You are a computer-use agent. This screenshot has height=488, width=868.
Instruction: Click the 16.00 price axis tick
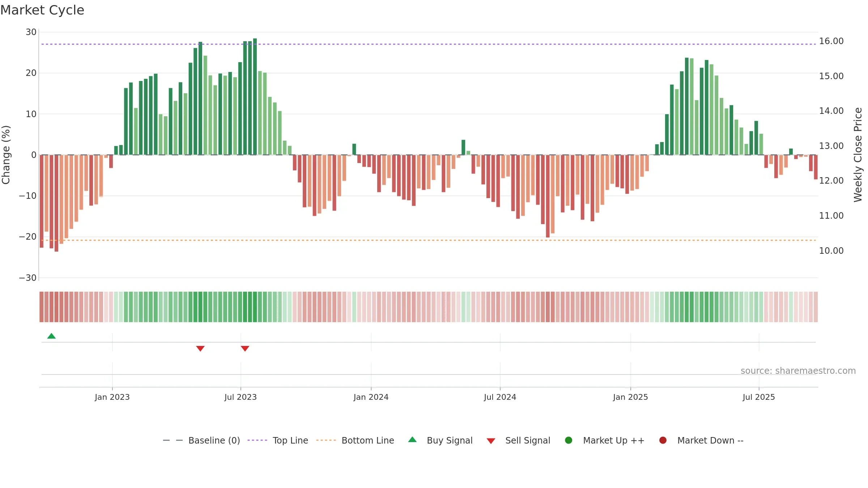(831, 41)
